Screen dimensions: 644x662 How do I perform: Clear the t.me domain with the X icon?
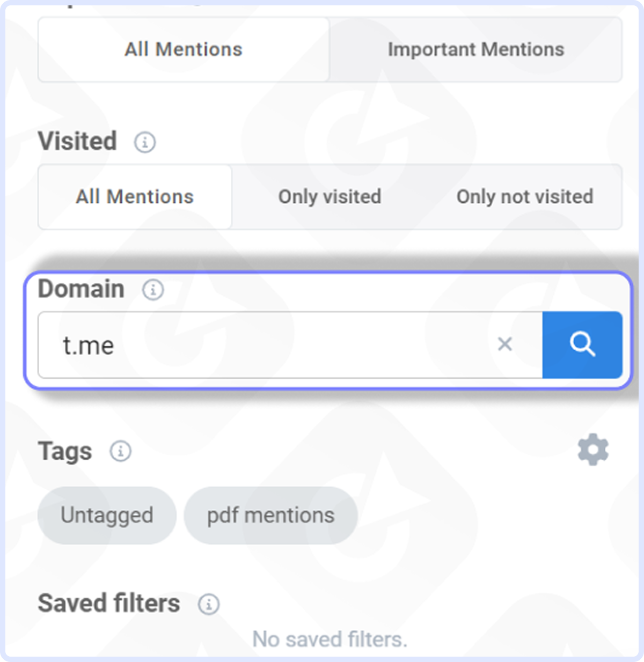click(505, 345)
